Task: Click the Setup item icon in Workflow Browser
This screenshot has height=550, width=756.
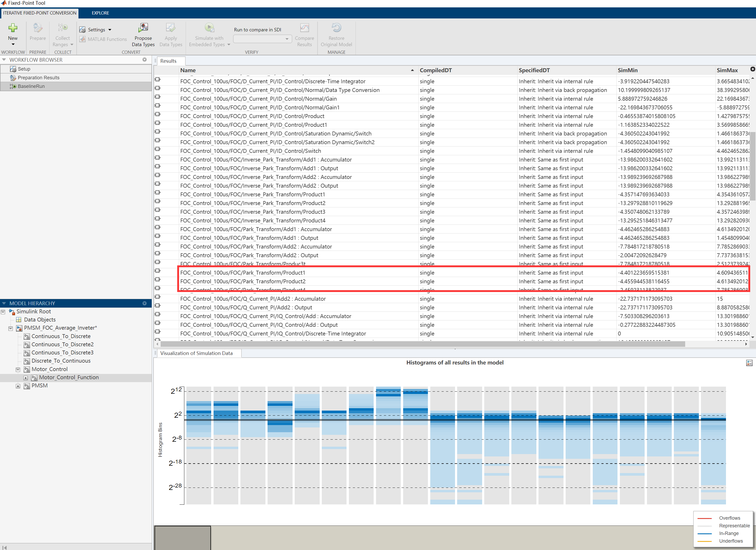Action: 13,69
